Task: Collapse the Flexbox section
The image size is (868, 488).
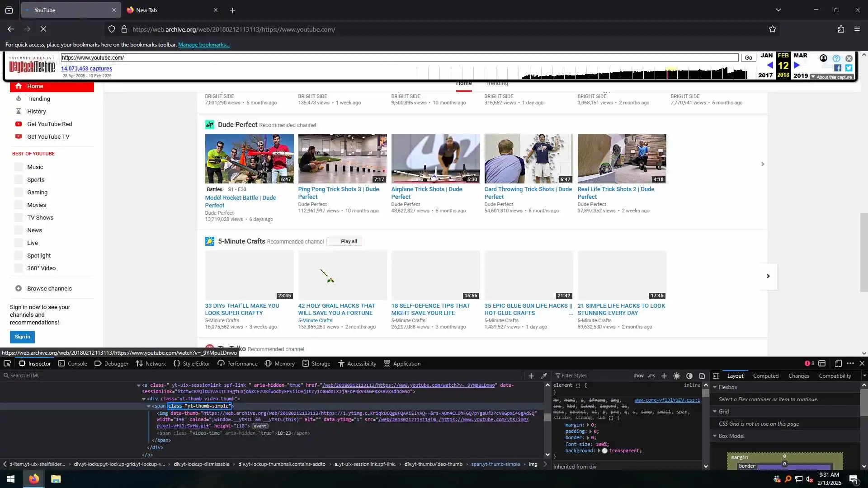Action: 715,388
